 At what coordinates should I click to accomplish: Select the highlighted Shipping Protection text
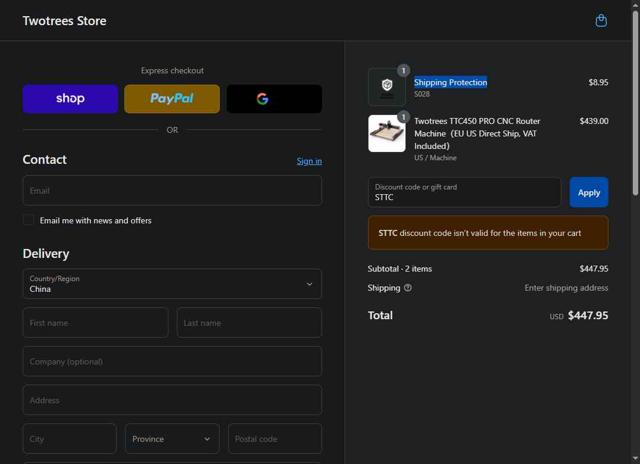coord(451,82)
